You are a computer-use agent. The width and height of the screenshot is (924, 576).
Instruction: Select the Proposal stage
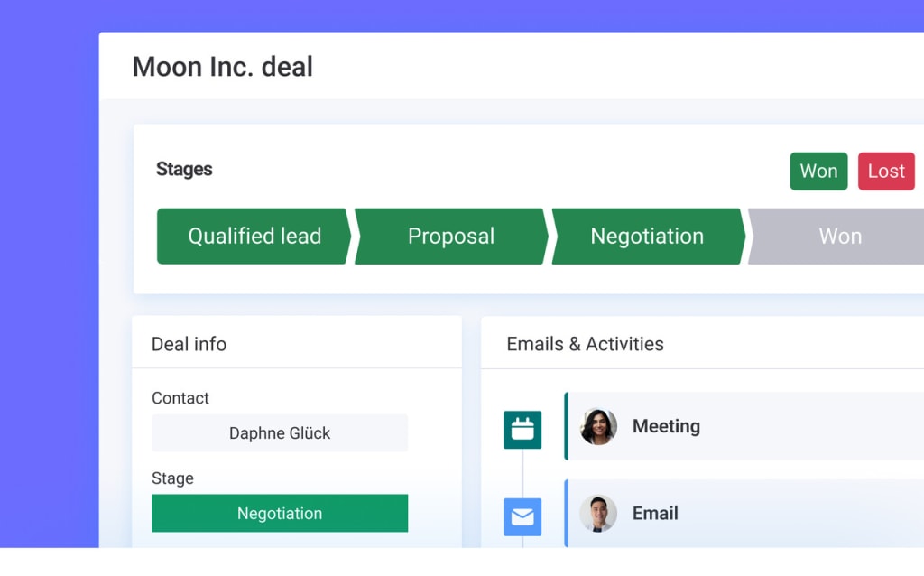pos(451,236)
